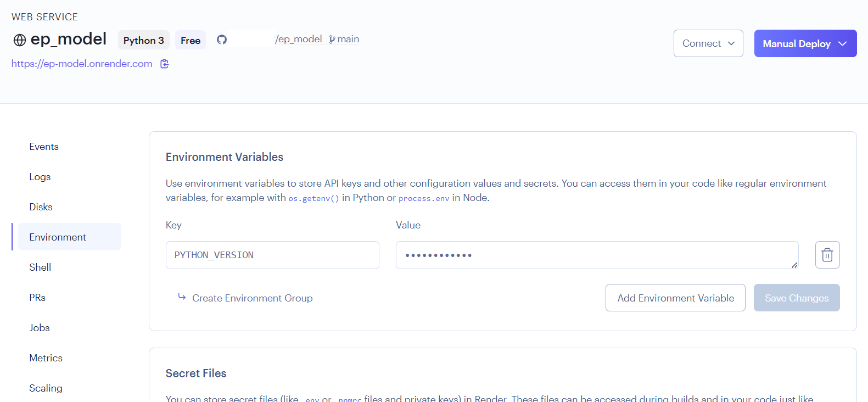Click the GitHub logo icon
The height and width of the screenshot is (402, 868).
pyautogui.click(x=222, y=40)
